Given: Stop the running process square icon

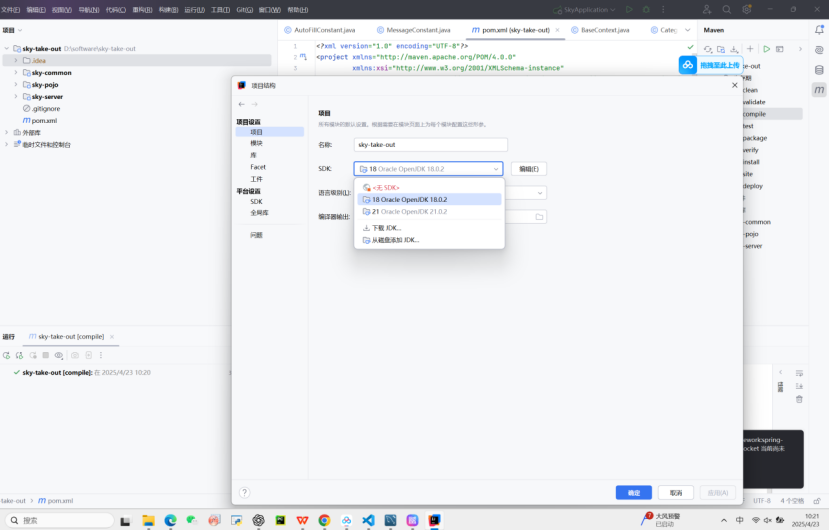Looking at the screenshot, I should click(45, 355).
